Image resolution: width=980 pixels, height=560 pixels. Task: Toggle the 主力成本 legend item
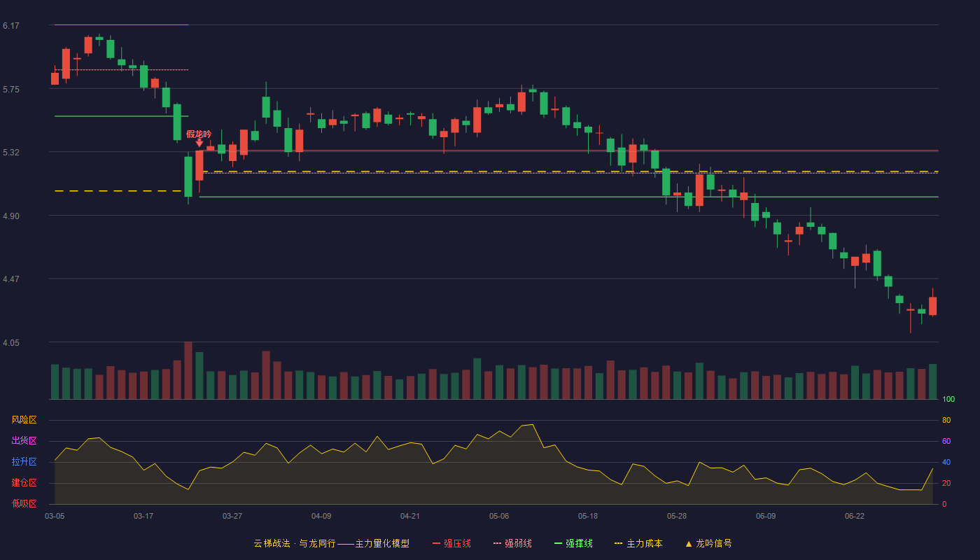point(638,543)
